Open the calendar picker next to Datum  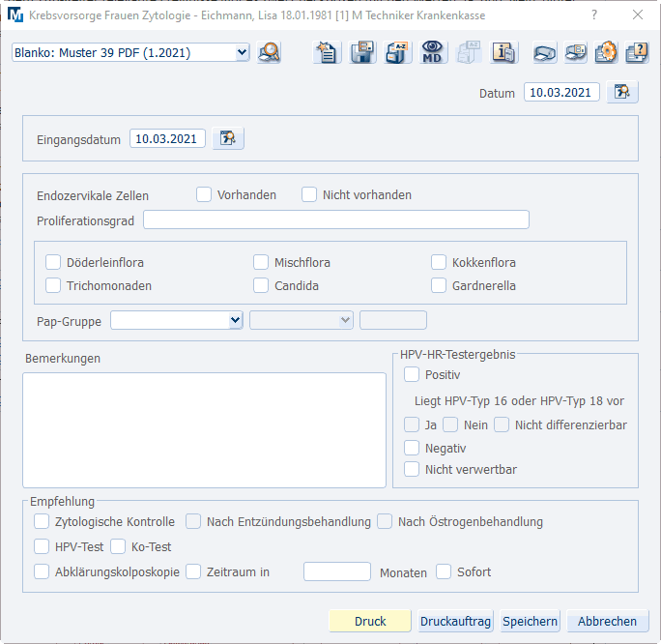tap(622, 92)
